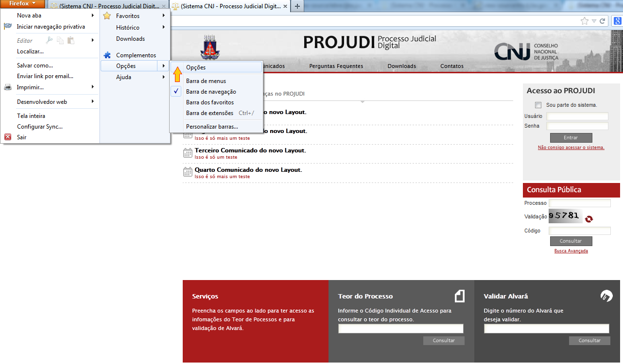The width and height of the screenshot is (623, 364).
Task: Click Consultar in Validar Alvará box
Action: [589, 341]
